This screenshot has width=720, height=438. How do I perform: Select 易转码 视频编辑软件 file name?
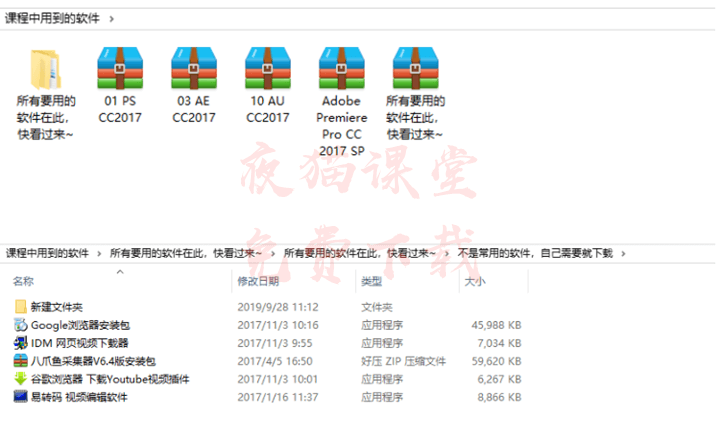point(79,397)
